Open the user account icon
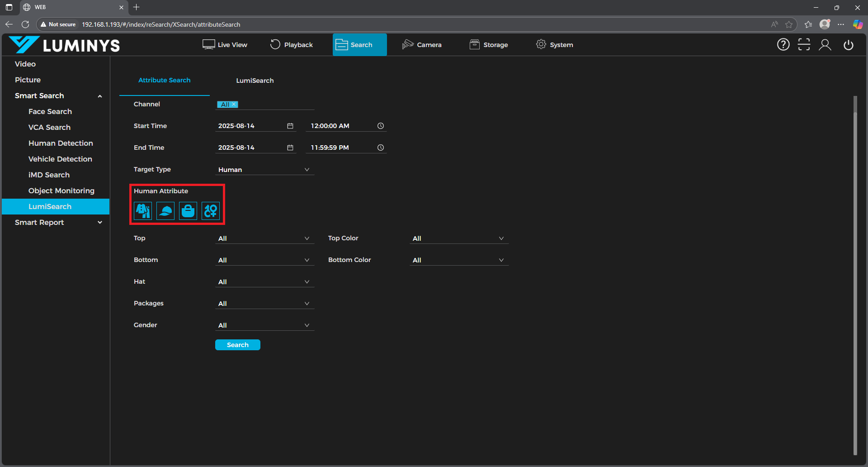 click(x=825, y=45)
